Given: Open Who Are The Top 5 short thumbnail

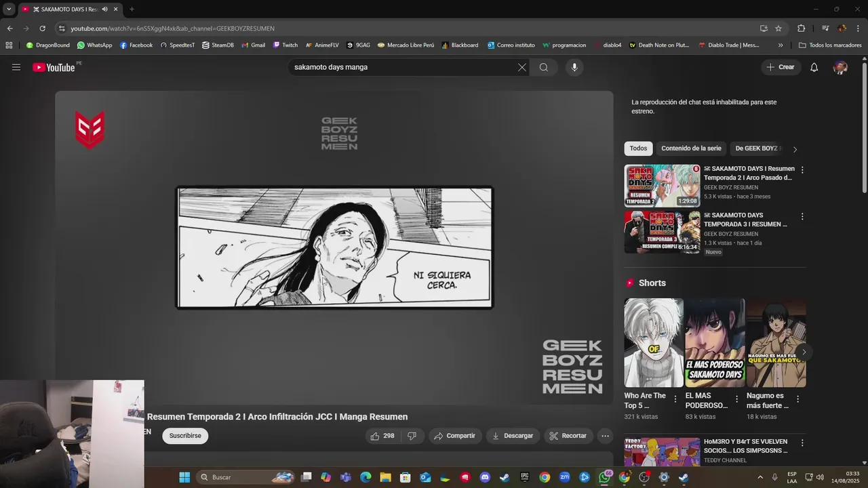Looking at the screenshot, I should pos(654,343).
